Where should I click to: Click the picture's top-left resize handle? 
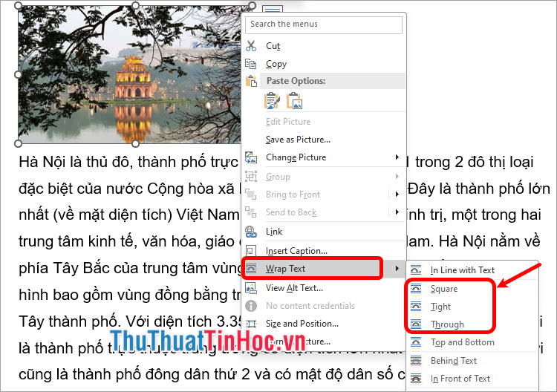(18, 6)
